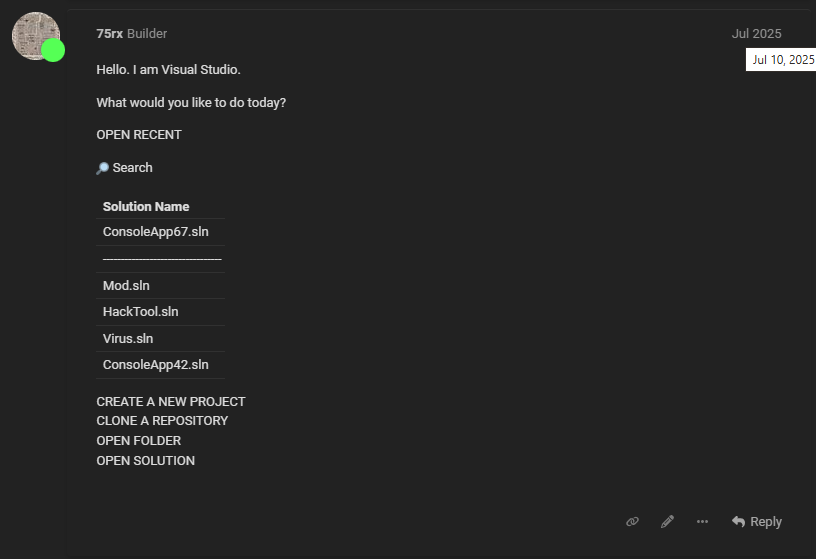The width and height of the screenshot is (816, 559).
Task: Select ConsoleApp67.sln in the table
Action: click(156, 232)
